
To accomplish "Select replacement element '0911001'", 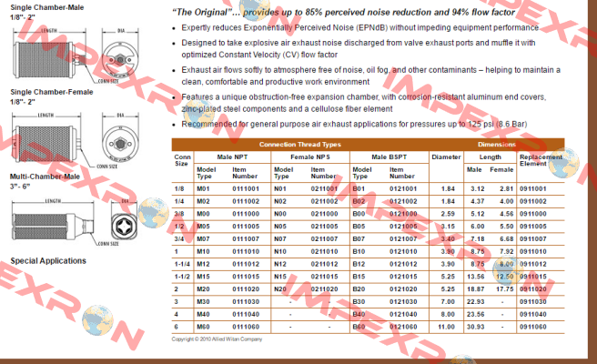I will click(x=533, y=188).
